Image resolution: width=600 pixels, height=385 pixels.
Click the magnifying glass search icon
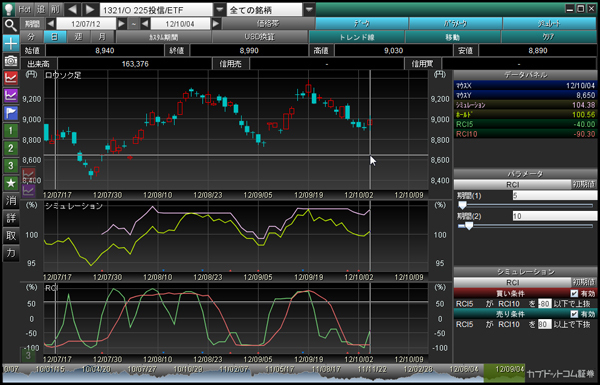point(10,26)
